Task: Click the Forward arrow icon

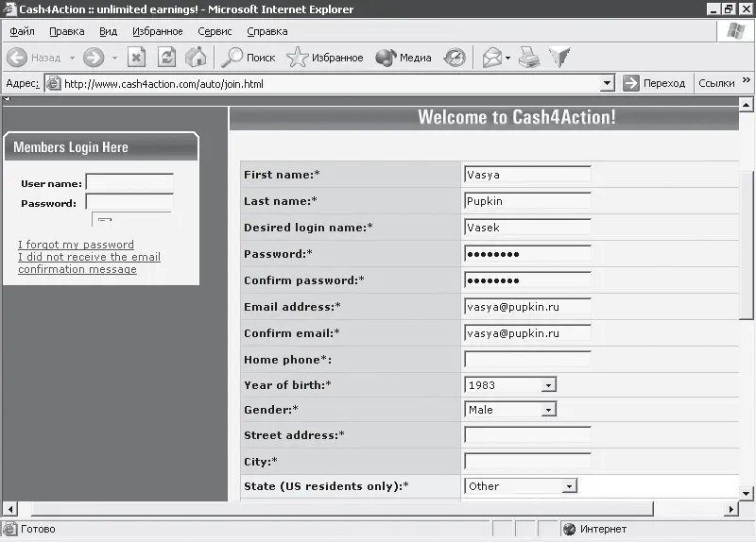Action: tap(93, 58)
